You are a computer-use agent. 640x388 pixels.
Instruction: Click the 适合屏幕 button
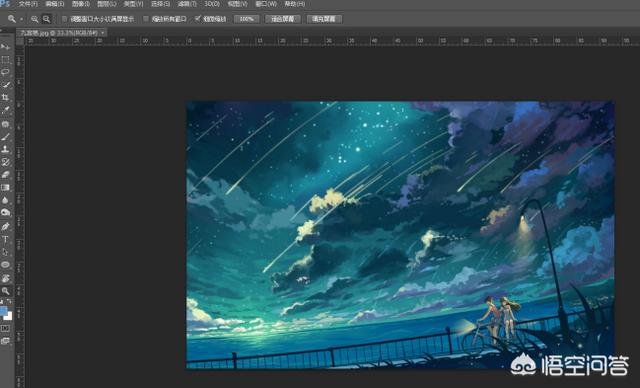(x=283, y=19)
